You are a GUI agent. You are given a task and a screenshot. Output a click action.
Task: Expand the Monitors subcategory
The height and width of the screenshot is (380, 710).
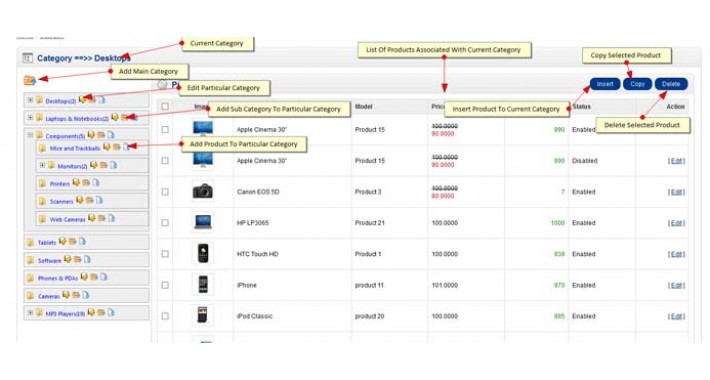42,165
